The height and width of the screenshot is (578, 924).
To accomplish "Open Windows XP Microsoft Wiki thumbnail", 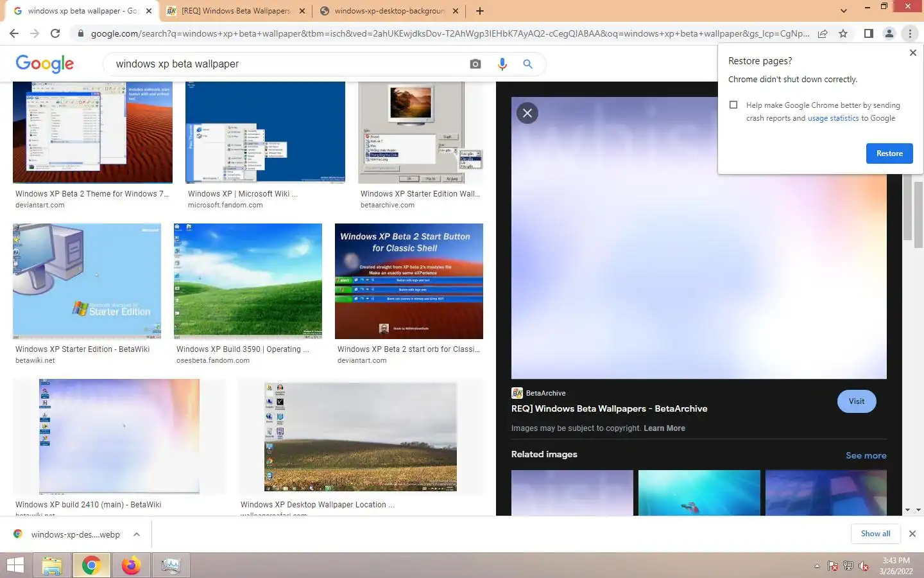I will [x=265, y=132].
